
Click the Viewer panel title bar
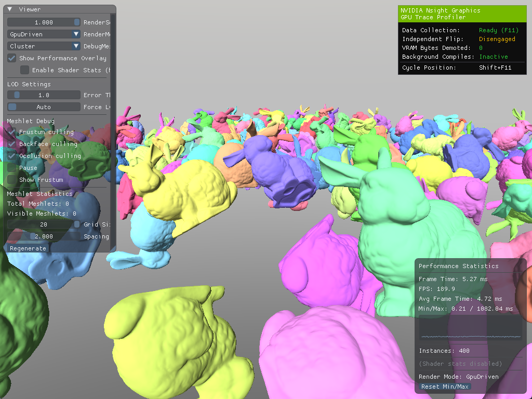tap(62, 9)
